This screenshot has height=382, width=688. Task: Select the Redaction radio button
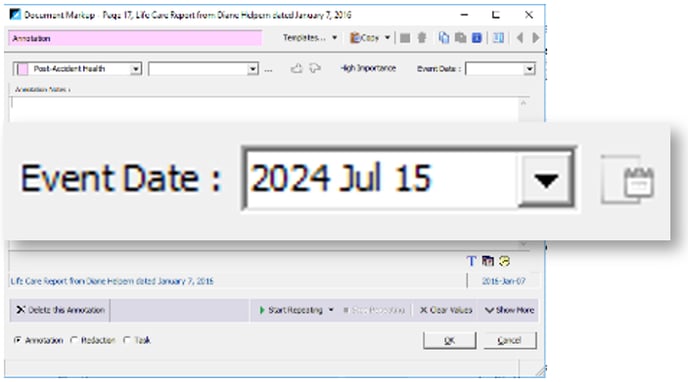74,340
